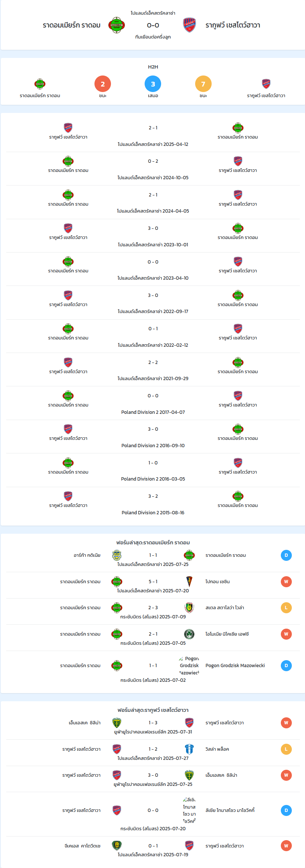
Task: Click the L result badge for Stal match
Action: (286, 608)
